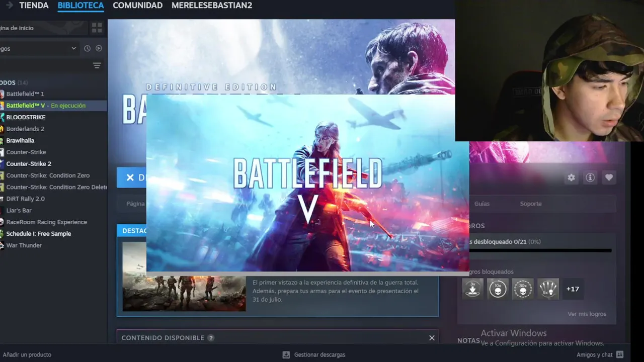Close the CONTENIDO DISPONIBLE section
Image resolution: width=644 pixels, height=362 pixels.
point(432,338)
